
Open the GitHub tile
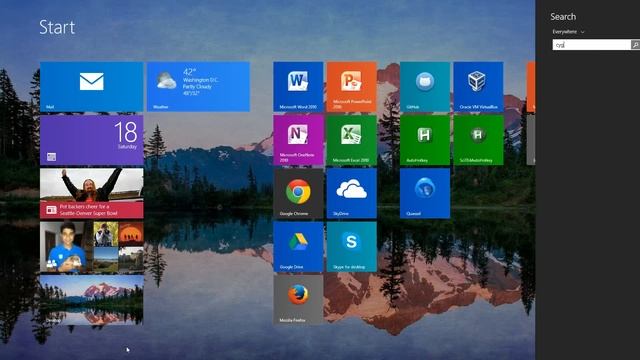(425, 87)
